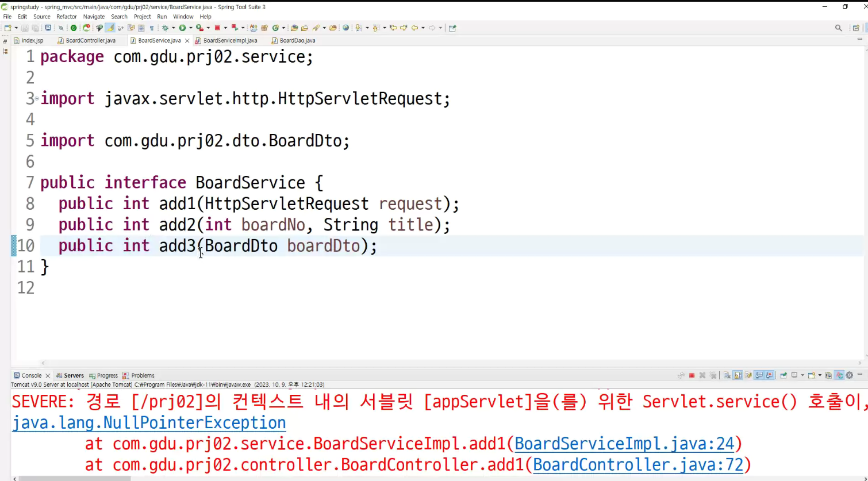Click the Back navigation arrow

pyautogui.click(x=414, y=28)
